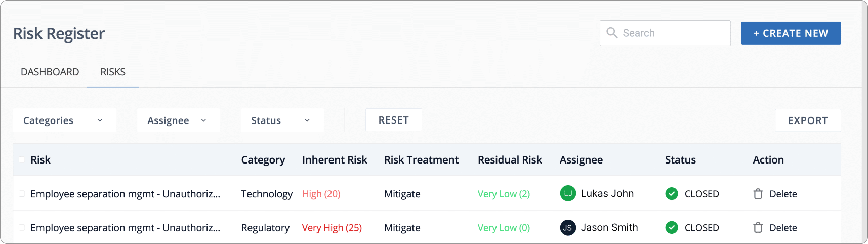
Task: Check the box for the Technology risk row
Action: 22,193
